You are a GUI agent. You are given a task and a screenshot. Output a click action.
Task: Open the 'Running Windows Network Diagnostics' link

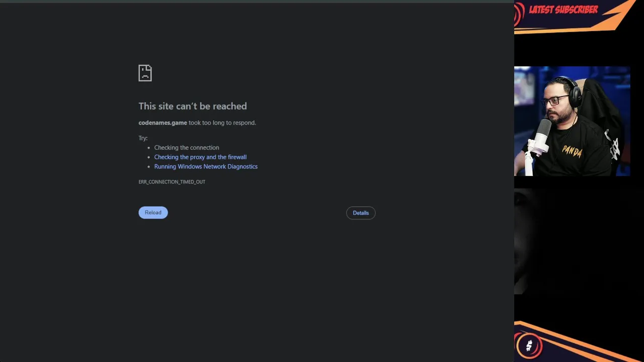coord(206,166)
